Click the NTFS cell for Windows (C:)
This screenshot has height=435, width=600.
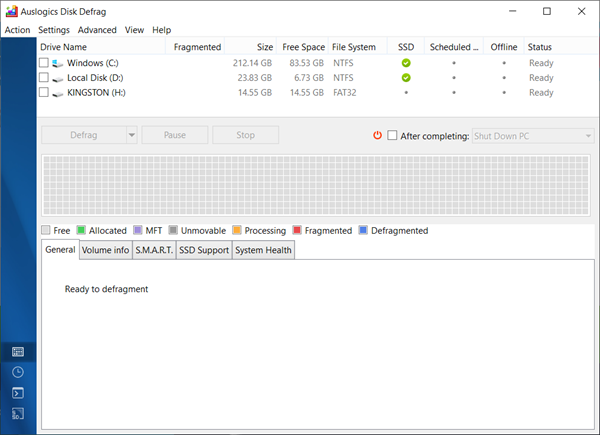coord(343,63)
